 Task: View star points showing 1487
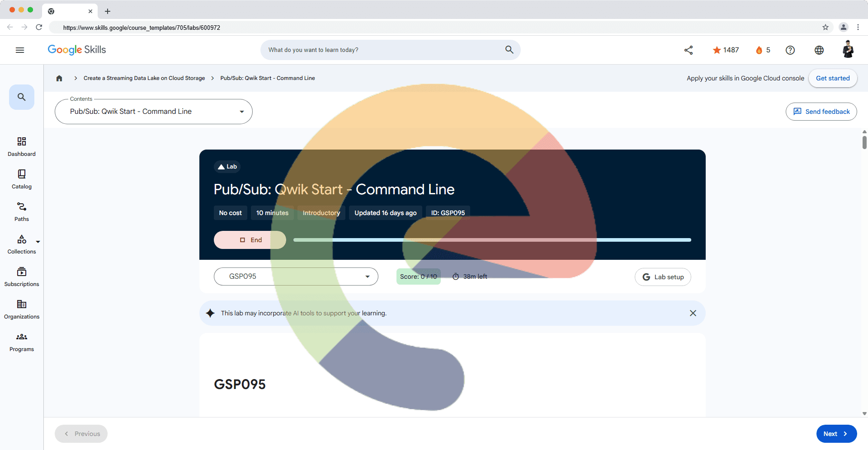point(726,50)
